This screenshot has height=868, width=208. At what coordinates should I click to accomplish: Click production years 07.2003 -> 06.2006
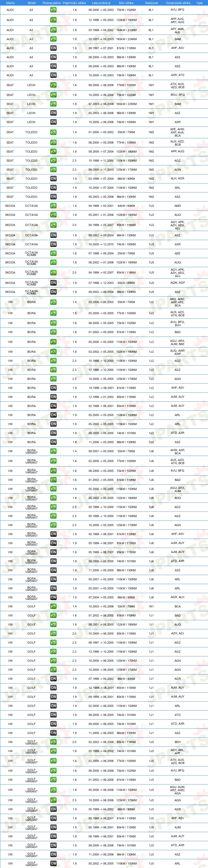click(x=101, y=104)
